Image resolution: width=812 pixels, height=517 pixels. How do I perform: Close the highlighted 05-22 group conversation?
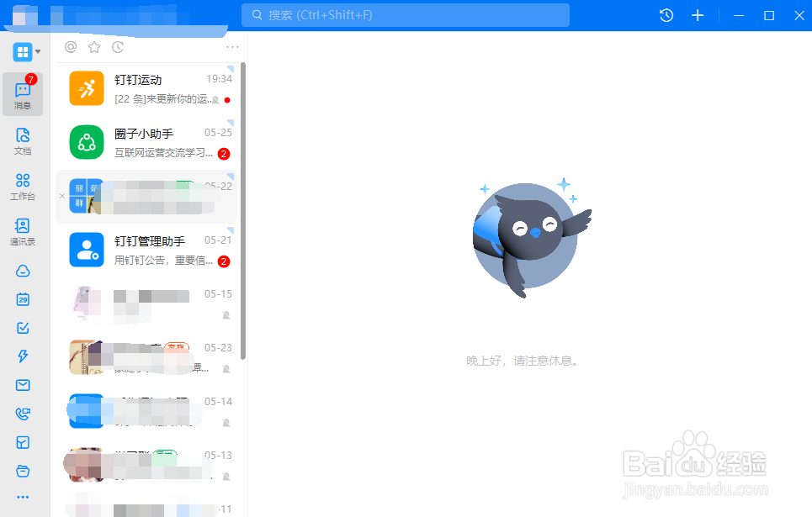[62, 196]
